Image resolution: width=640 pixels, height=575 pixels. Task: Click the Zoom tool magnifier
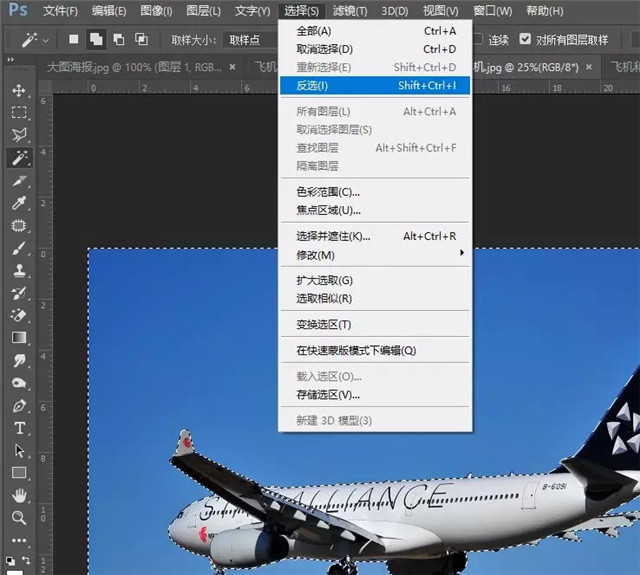click(x=19, y=517)
